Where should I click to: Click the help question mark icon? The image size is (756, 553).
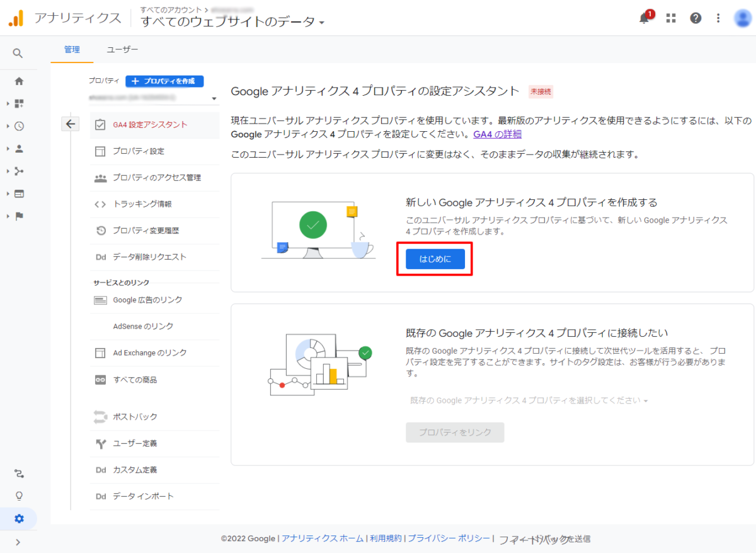pyautogui.click(x=696, y=18)
